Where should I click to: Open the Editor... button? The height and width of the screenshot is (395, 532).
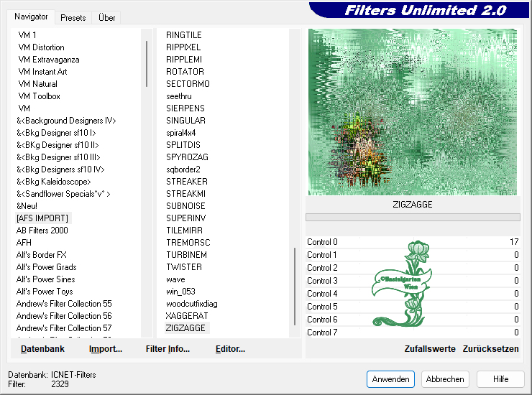click(230, 349)
